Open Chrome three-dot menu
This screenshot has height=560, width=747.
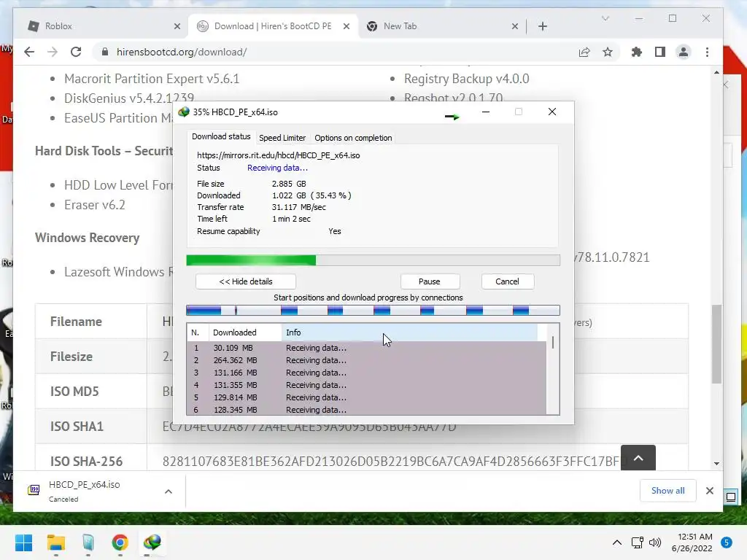pyautogui.click(x=707, y=52)
